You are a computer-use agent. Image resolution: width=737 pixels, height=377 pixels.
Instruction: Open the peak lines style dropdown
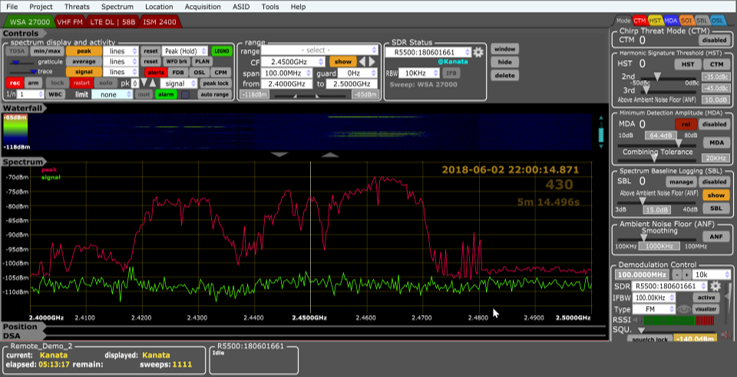pyautogui.click(x=121, y=51)
